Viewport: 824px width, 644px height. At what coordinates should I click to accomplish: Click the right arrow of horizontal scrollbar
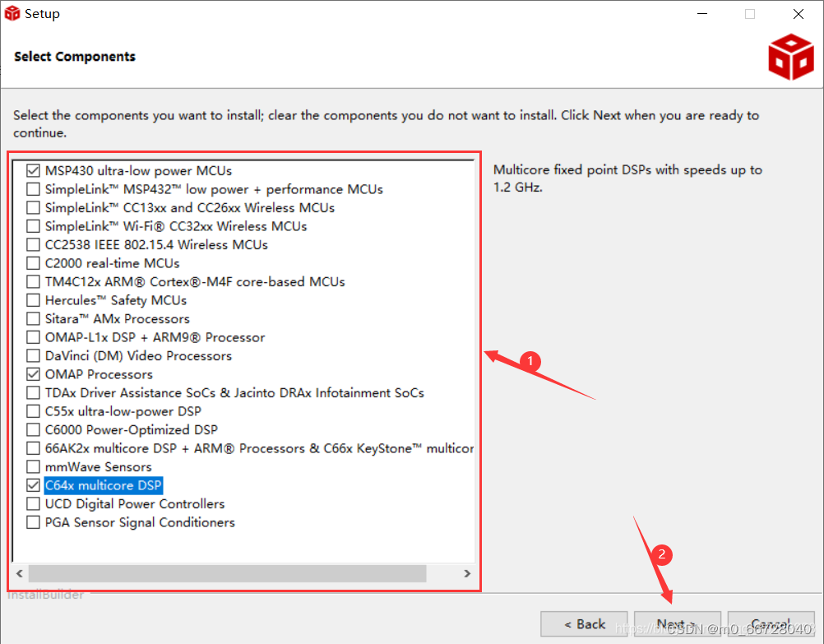coord(467,573)
